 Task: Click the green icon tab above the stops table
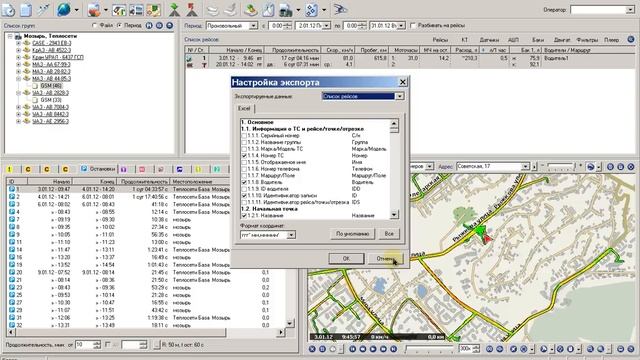(217, 169)
